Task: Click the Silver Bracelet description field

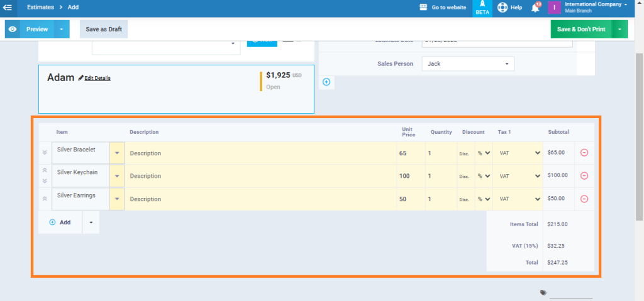Action: 261,153
